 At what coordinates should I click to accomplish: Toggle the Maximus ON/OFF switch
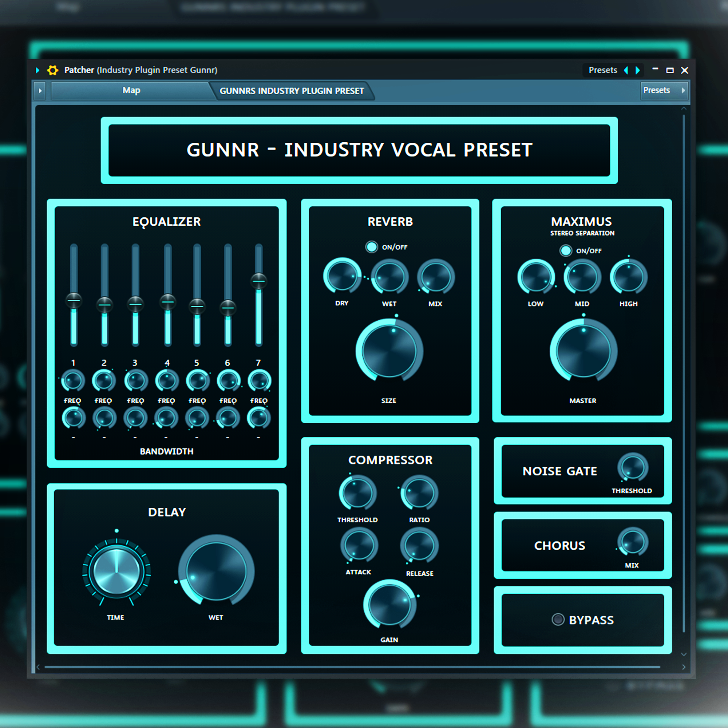point(565,250)
